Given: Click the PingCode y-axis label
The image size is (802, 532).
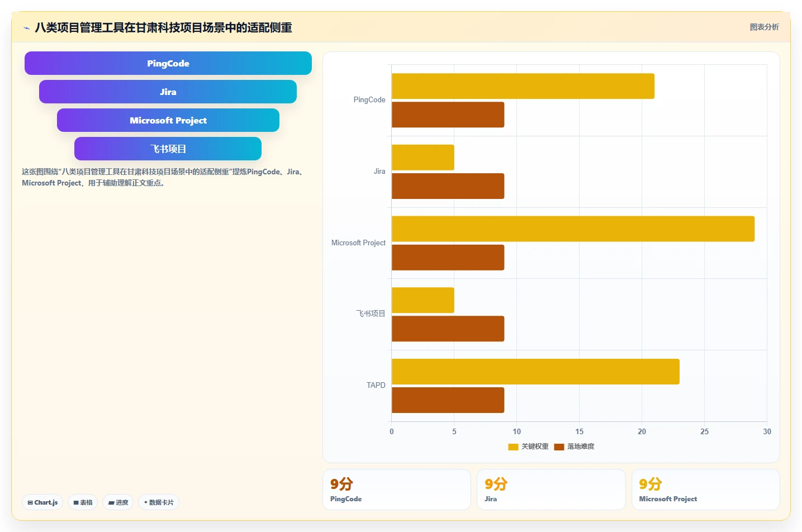Looking at the screenshot, I should [369, 100].
